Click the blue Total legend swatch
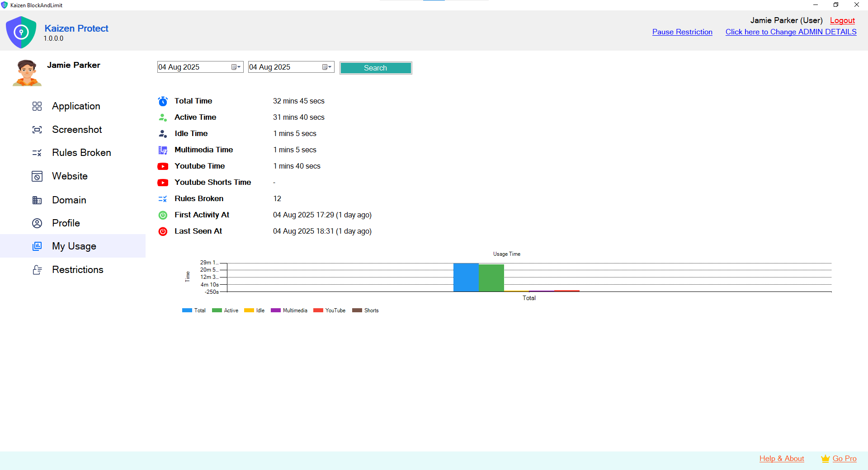This screenshot has height=470, width=868. (x=187, y=310)
